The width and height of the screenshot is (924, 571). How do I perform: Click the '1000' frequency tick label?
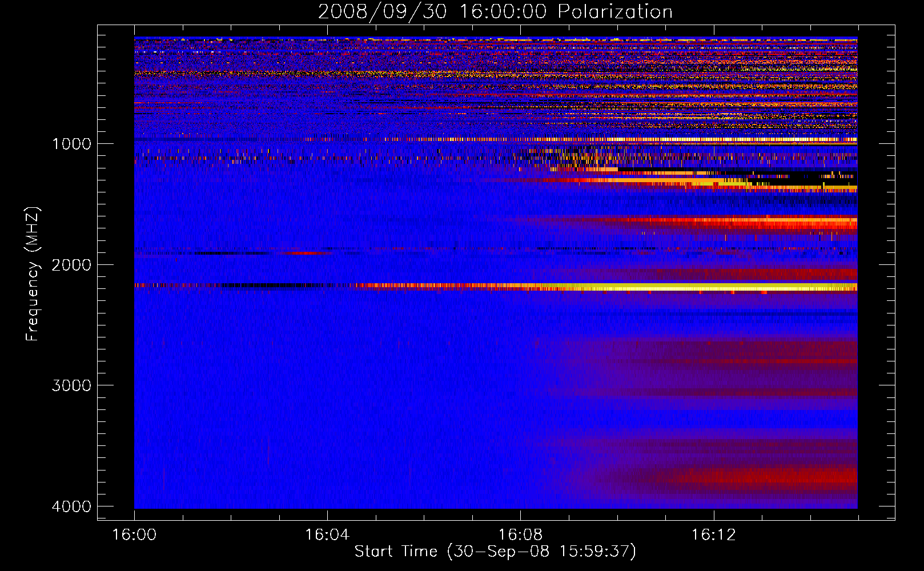coord(71,144)
